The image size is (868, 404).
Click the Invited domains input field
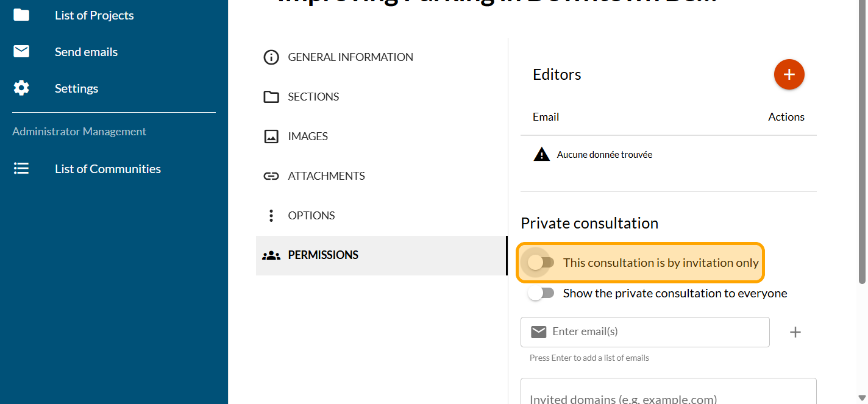coord(667,396)
